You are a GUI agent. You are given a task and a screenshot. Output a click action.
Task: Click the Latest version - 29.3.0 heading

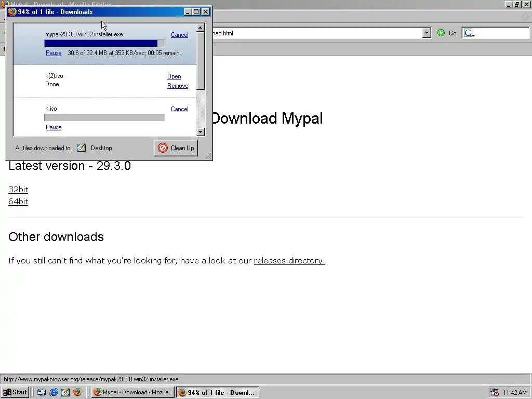point(70,166)
